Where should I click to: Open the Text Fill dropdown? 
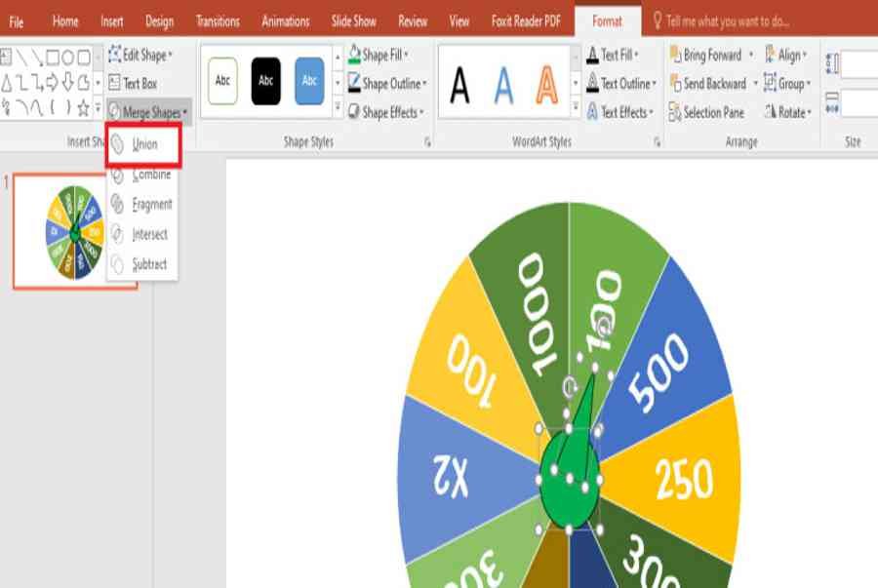(x=613, y=55)
